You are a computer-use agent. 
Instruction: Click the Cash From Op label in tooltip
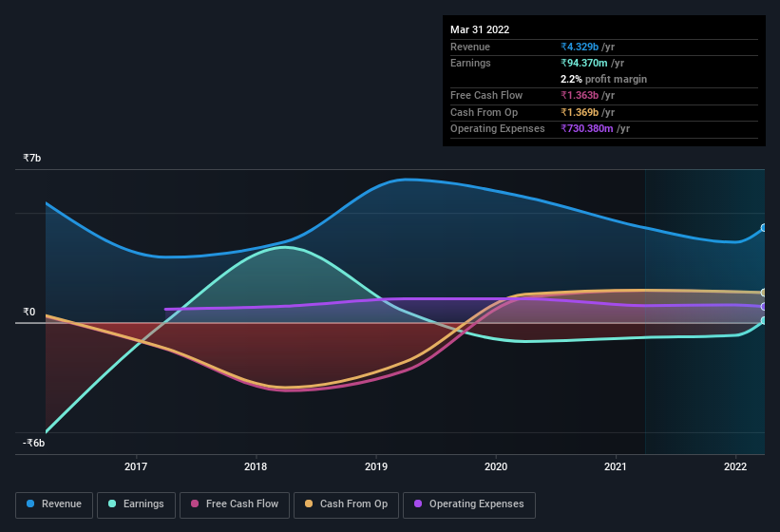484,112
